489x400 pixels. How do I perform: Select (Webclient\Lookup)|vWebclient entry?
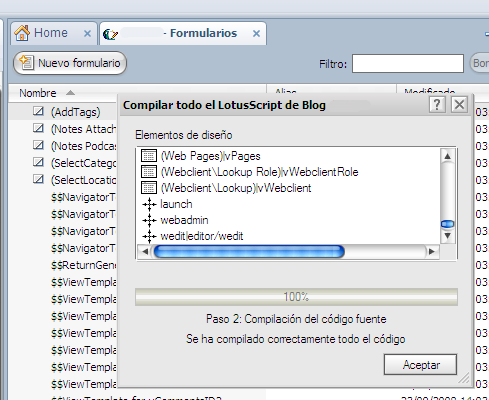[236, 188]
